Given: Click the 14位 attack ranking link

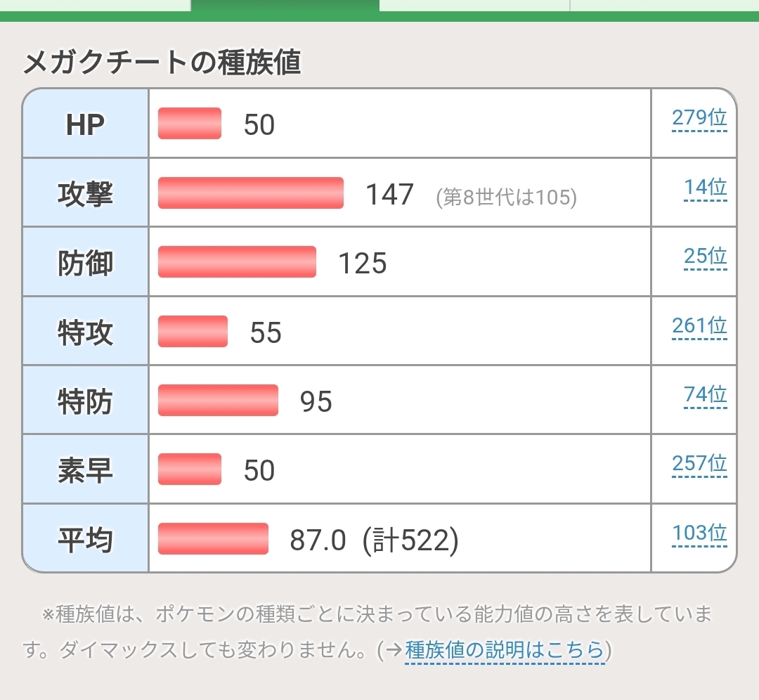Looking at the screenshot, I should tap(705, 188).
